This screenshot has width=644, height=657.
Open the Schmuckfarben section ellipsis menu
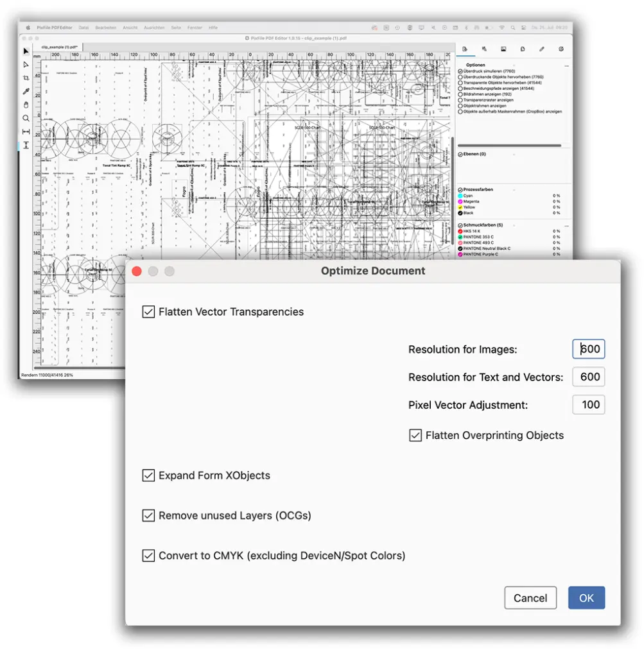pos(566,225)
